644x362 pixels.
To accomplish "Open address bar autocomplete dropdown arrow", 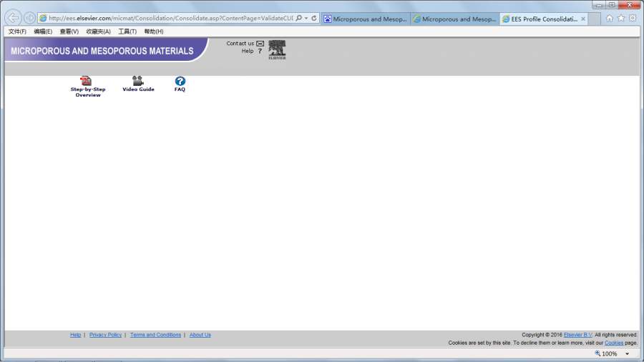I will click(306, 19).
